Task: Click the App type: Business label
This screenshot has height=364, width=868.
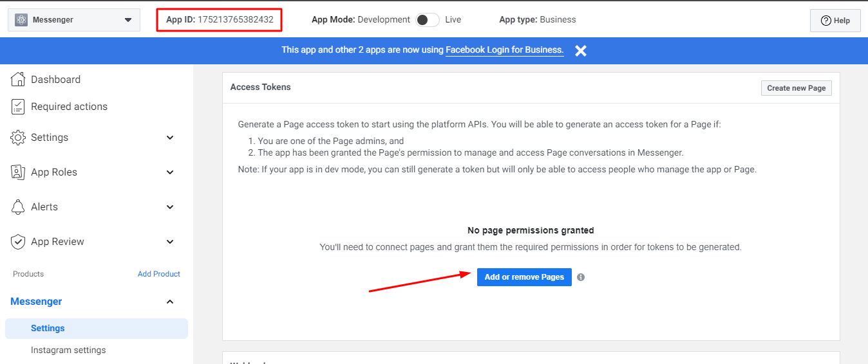Action: [x=538, y=20]
